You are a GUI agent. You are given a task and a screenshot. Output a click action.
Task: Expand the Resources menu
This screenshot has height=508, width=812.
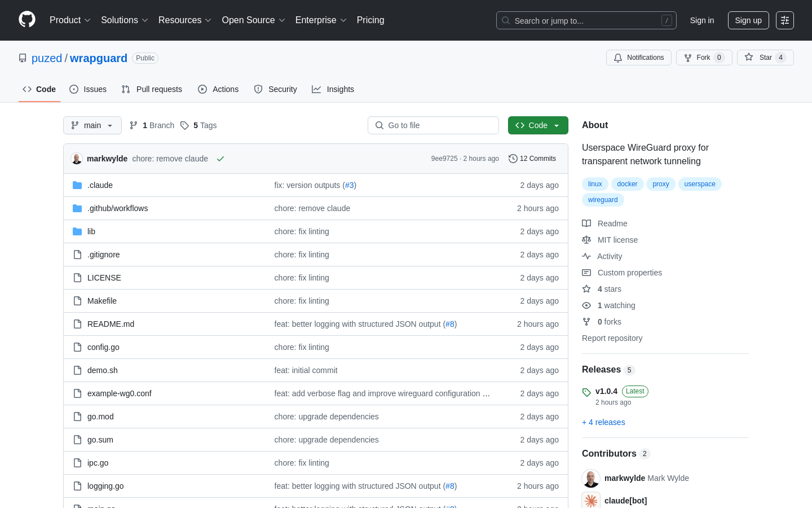pyautogui.click(x=185, y=20)
